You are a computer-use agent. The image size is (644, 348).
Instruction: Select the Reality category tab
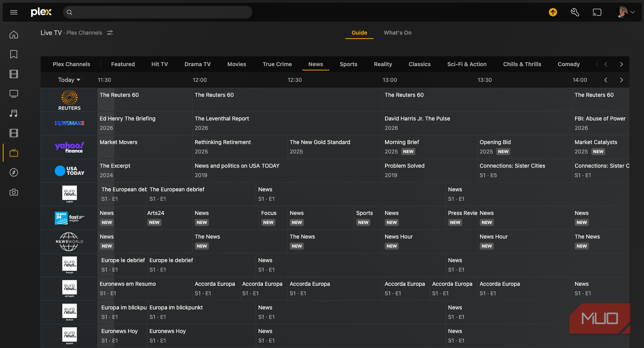(383, 64)
